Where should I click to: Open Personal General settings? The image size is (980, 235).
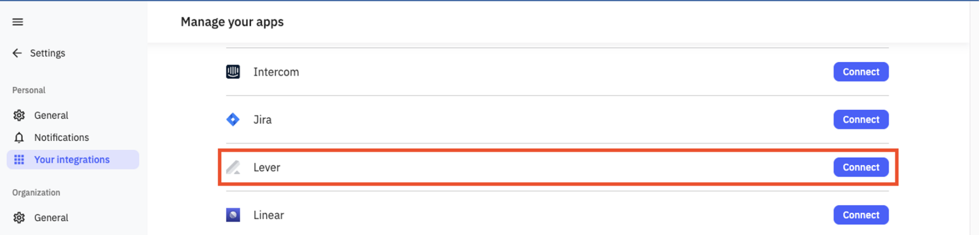pos(51,115)
